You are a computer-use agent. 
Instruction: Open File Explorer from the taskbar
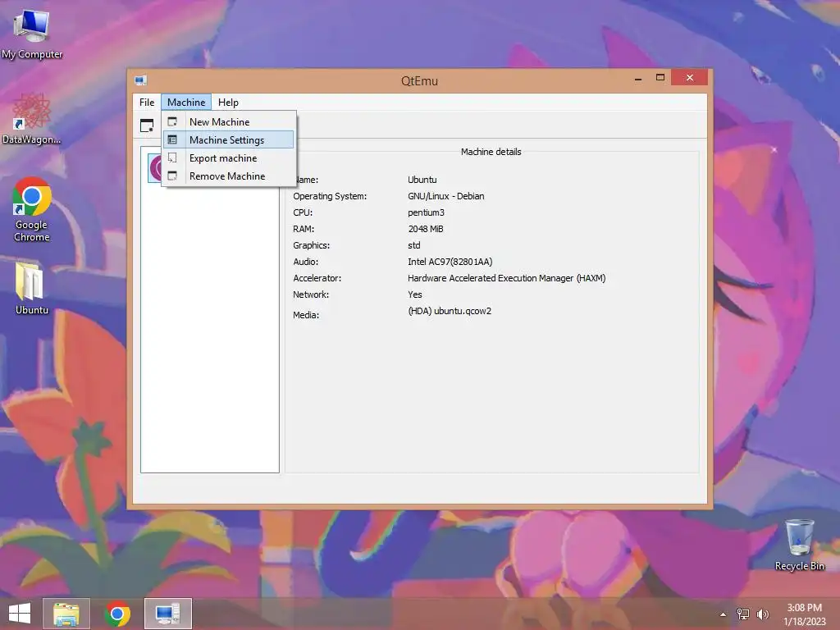66,614
